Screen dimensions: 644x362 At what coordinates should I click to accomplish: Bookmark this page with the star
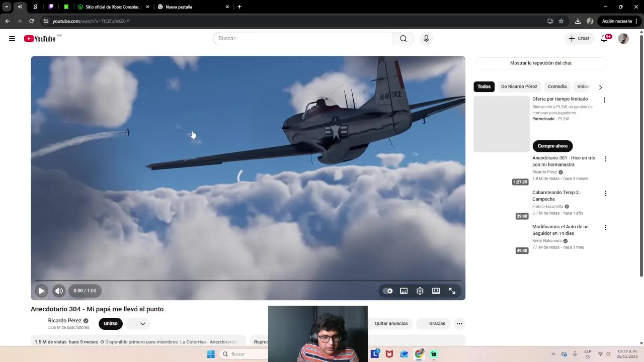pyautogui.click(x=561, y=21)
